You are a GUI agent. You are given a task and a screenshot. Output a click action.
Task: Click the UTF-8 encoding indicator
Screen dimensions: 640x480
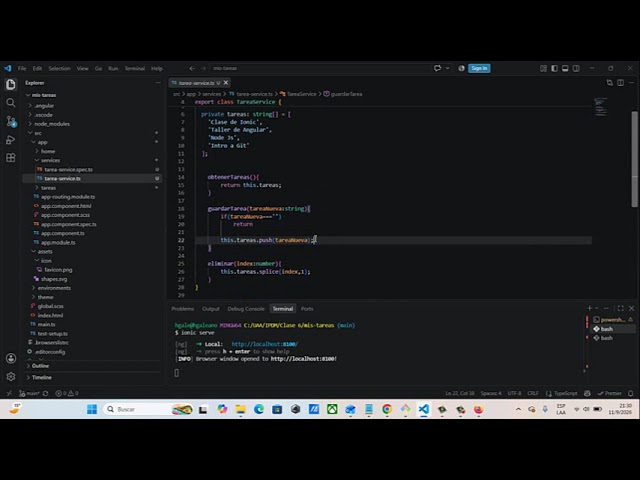point(514,393)
